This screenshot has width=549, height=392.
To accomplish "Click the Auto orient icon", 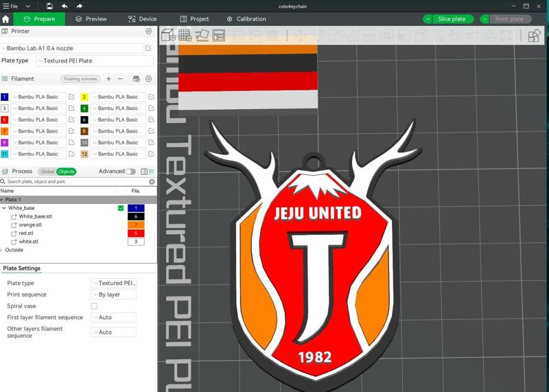I will click(202, 36).
